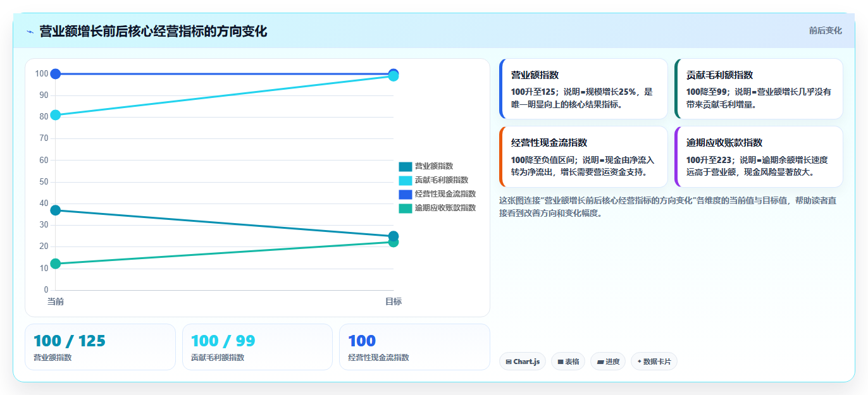
Task: Toggle 经营性现金流指数 series via its legend label
Action: [445, 194]
